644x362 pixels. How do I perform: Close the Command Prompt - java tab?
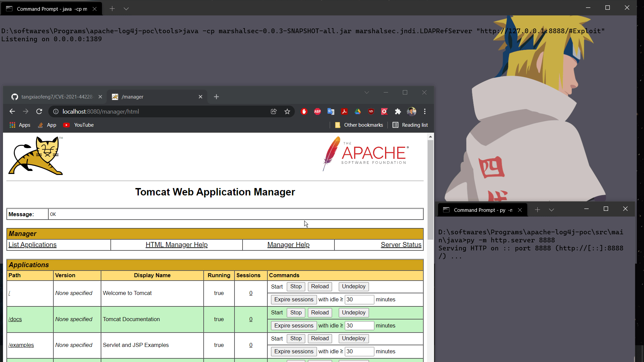[x=95, y=9]
